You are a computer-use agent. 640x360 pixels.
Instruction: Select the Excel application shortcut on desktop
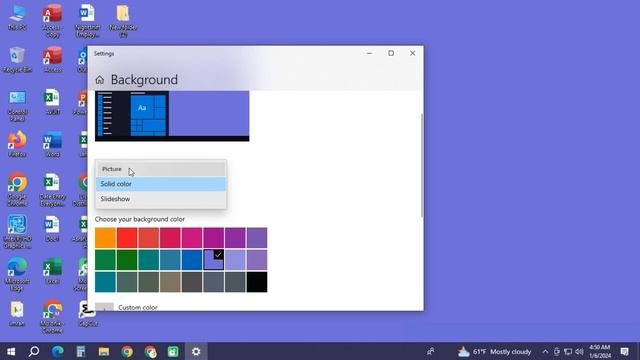(x=53, y=271)
